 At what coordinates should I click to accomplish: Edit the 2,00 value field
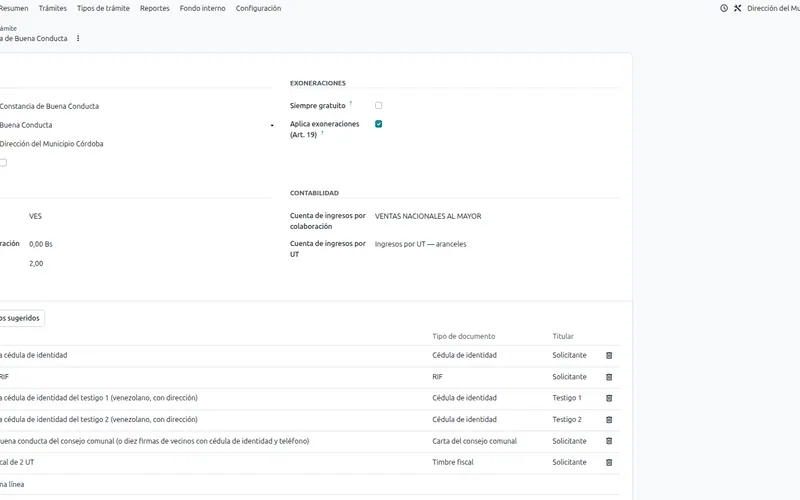pos(36,263)
